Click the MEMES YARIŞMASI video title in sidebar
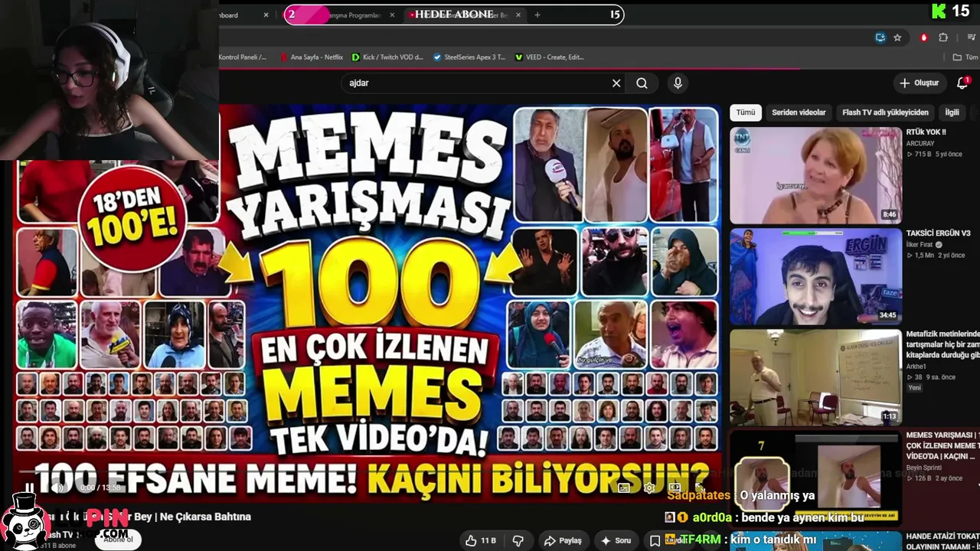The width and height of the screenshot is (980, 551). [942, 445]
